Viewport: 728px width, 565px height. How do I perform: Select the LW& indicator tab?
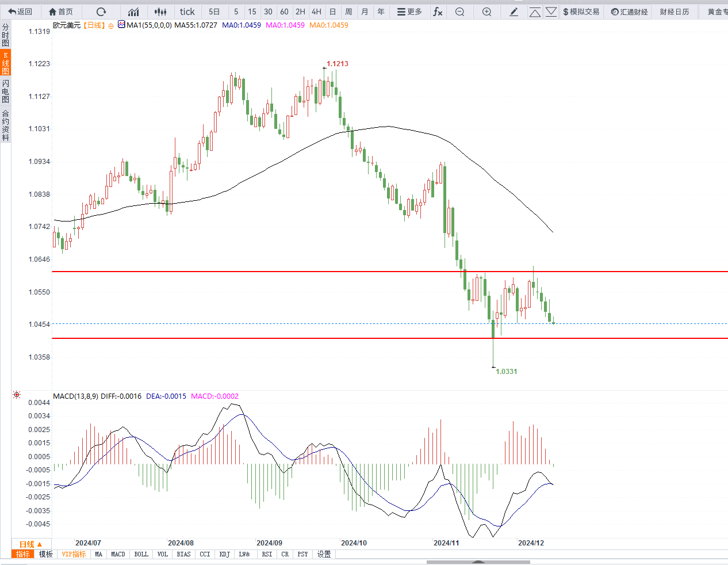coord(245,554)
